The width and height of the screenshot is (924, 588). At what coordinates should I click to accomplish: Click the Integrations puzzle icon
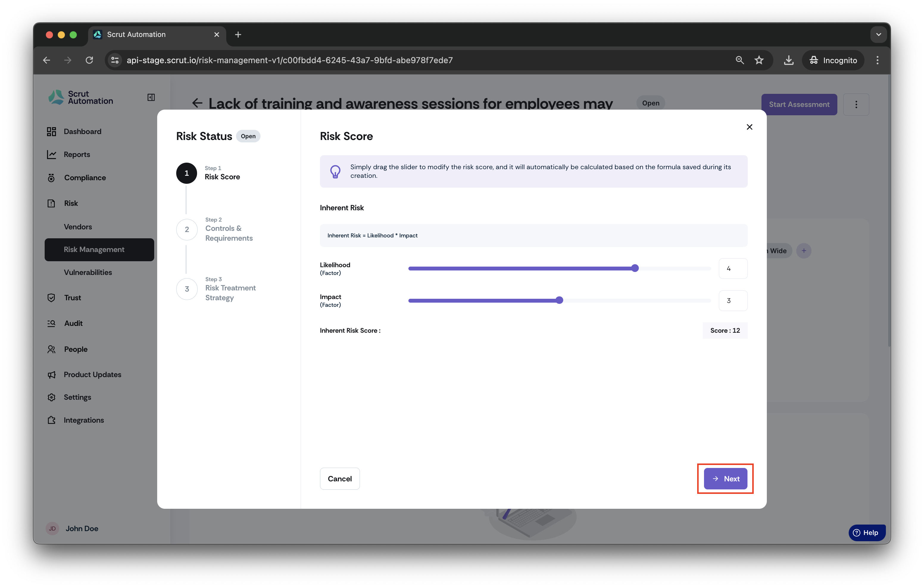[51, 420]
